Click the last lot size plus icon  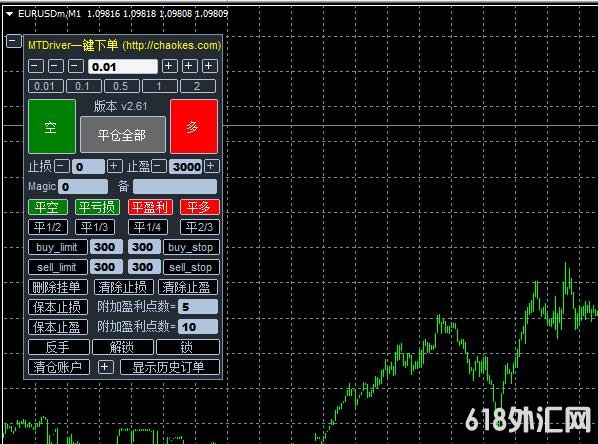[209, 66]
